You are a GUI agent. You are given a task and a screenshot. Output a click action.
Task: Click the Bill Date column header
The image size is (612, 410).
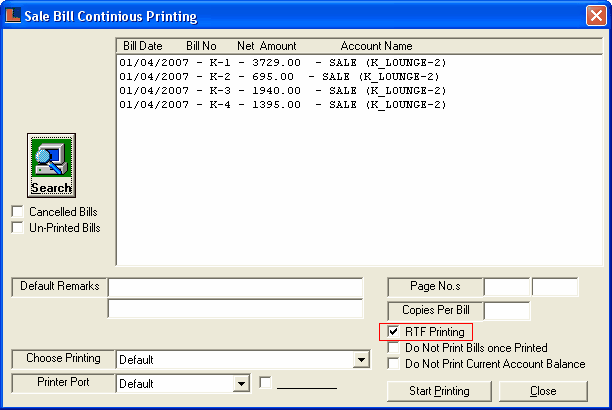coord(142,46)
